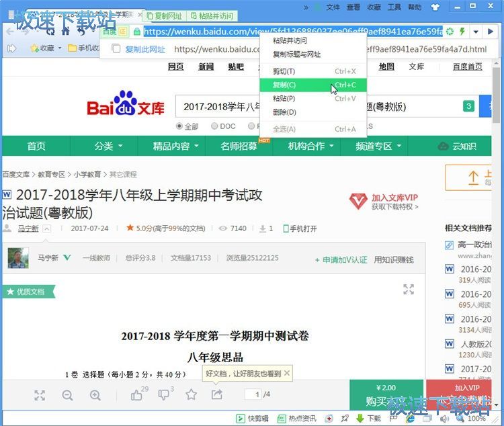Click the star favorite icon in toolbar
The width and height of the screenshot is (504, 426).
click(192, 394)
